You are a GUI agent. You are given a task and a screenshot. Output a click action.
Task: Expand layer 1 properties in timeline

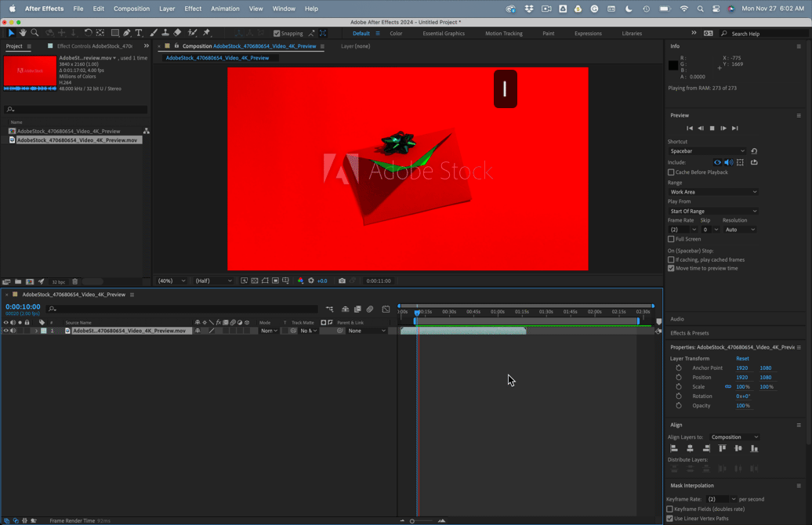tap(36, 331)
